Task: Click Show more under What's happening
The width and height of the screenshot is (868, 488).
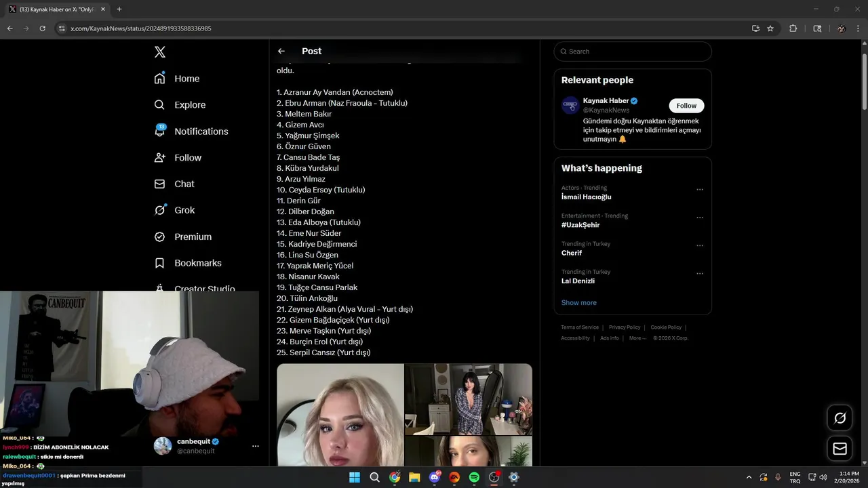Action: tap(578, 303)
